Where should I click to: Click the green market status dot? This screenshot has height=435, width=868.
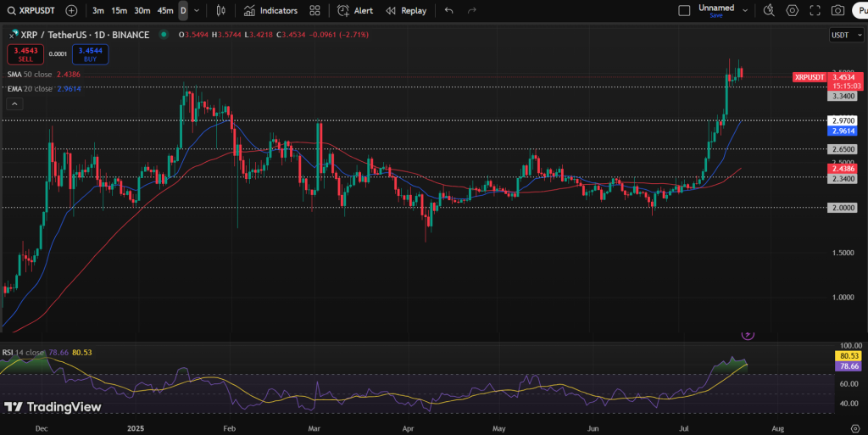click(x=164, y=34)
